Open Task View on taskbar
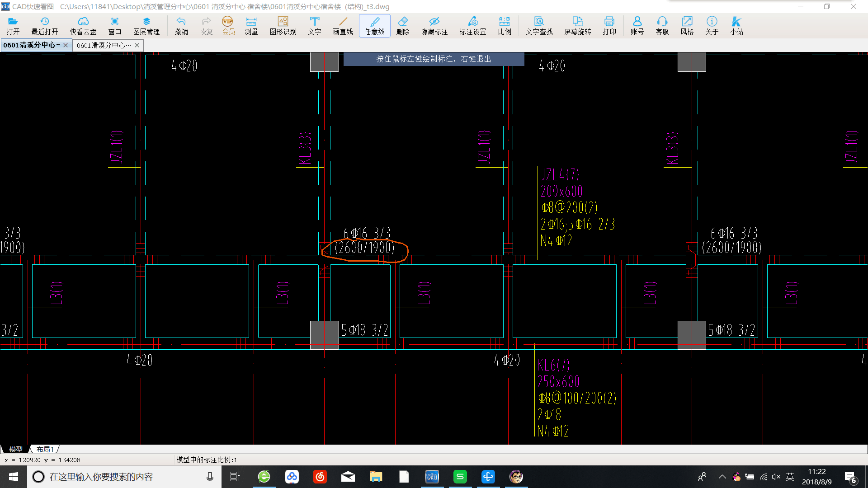 pyautogui.click(x=235, y=477)
